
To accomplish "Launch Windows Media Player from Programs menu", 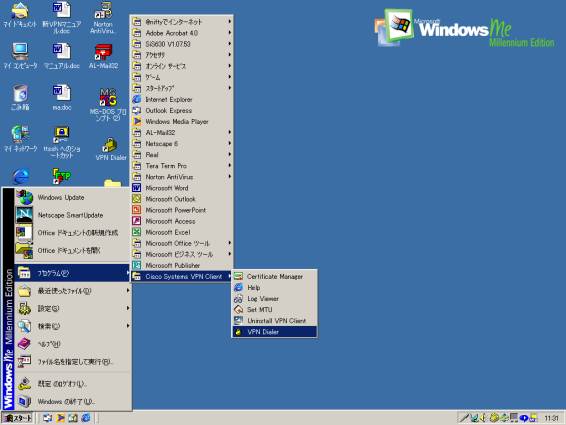I will 182,122.
